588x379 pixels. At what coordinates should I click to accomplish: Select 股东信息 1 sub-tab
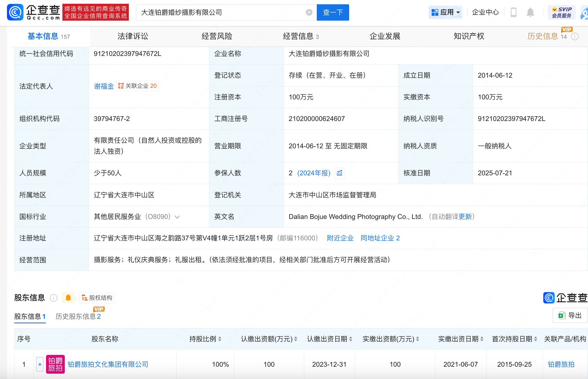click(30, 317)
